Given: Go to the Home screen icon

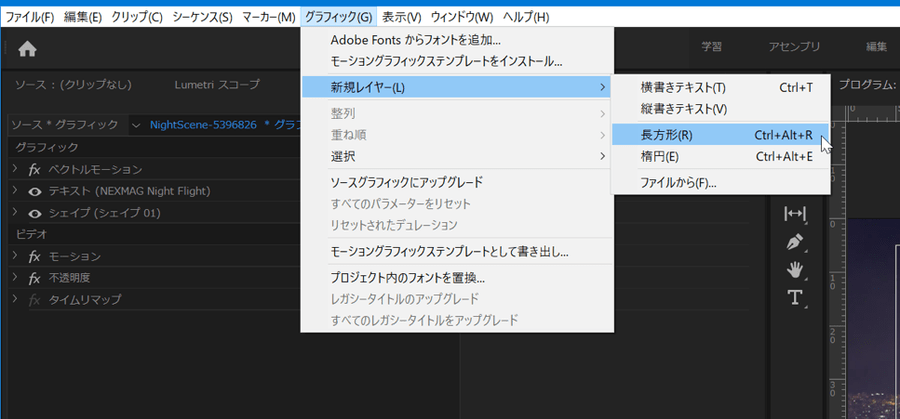Looking at the screenshot, I should point(27,49).
